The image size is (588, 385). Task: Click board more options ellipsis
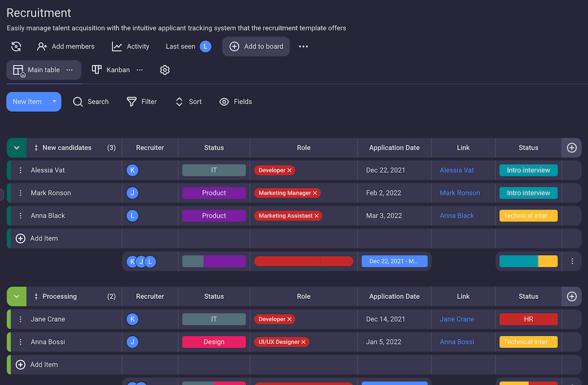303,47
